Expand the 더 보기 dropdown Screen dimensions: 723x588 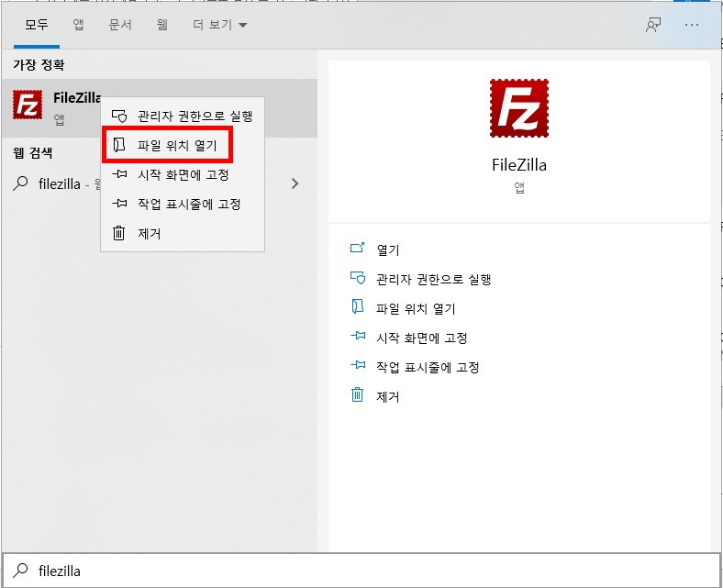click(x=220, y=25)
